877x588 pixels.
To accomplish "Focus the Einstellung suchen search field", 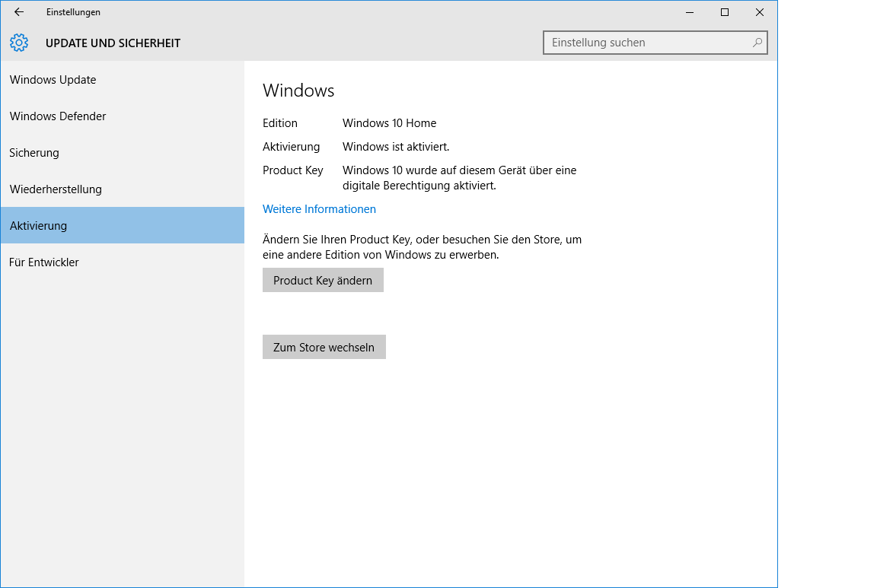I will [655, 43].
